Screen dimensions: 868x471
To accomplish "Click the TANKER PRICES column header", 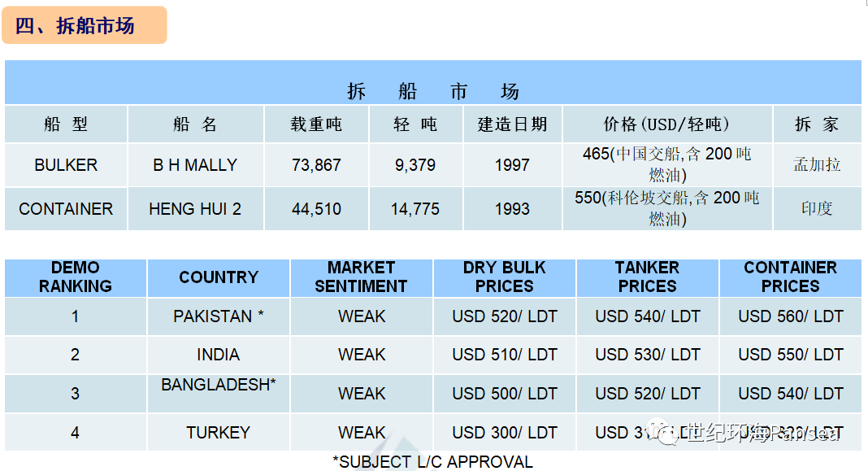I will 647,277.
